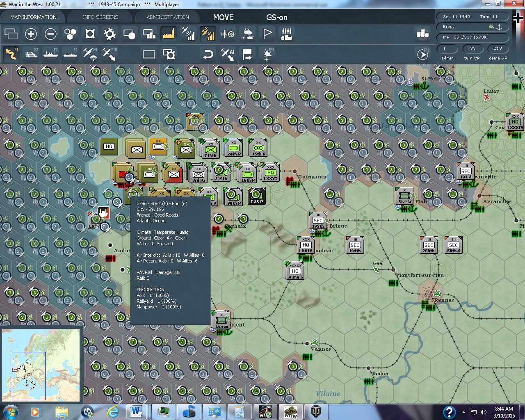Toggle the hex grid display icon
The width and height of the screenshot is (525, 420).
[x=70, y=34]
